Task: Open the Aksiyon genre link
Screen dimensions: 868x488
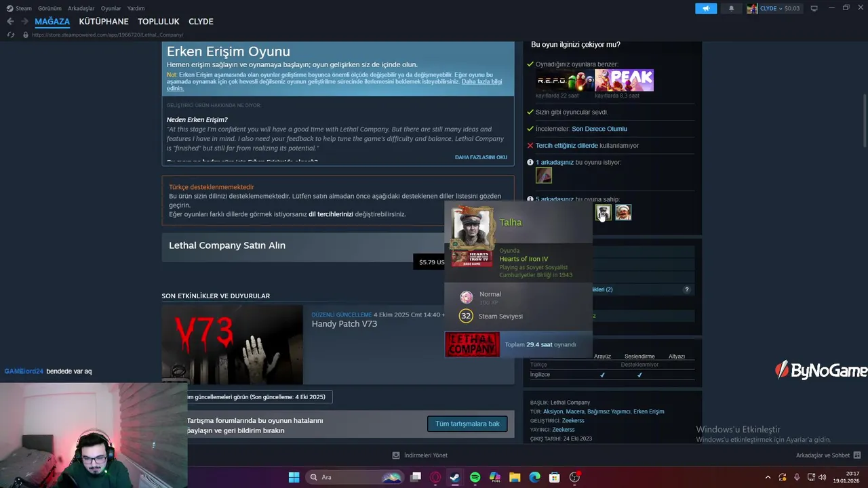Action: coord(553,411)
